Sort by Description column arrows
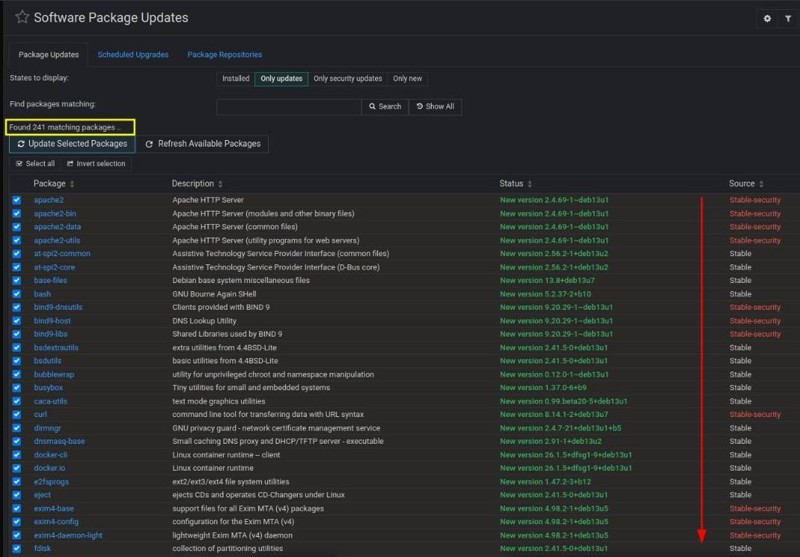The height and width of the screenshot is (557, 800). [x=220, y=184]
